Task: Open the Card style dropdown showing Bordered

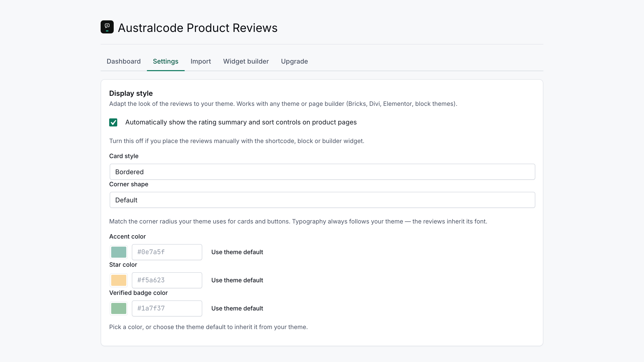Action: (x=322, y=172)
